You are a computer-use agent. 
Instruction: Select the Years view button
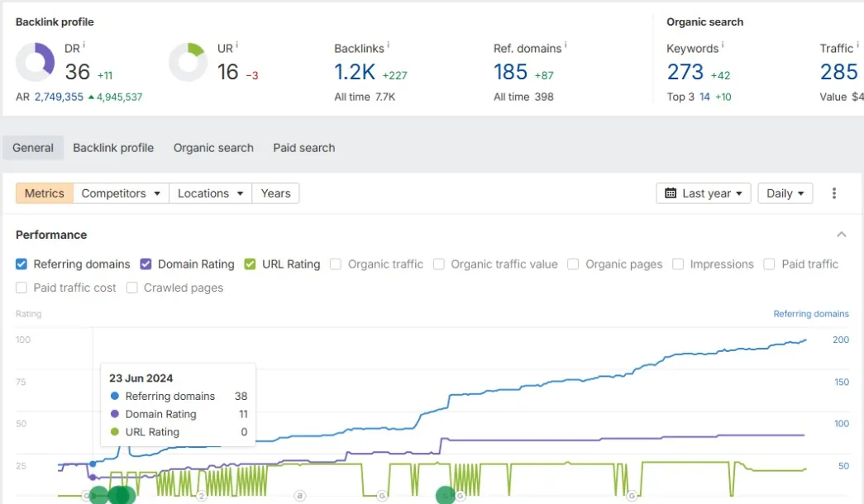275,193
